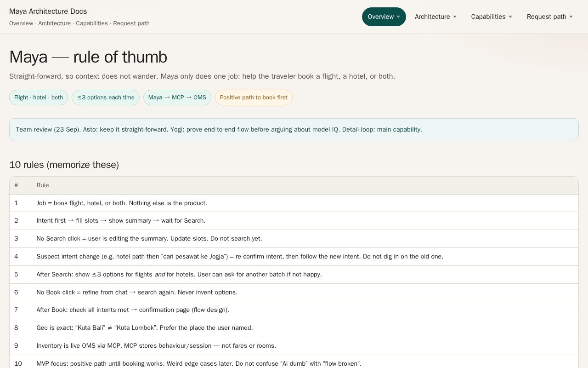Viewport: 588px width, 368px height.
Task: Click the Maya Architecture Docs site title
Action: pyautogui.click(x=48, y=11)
